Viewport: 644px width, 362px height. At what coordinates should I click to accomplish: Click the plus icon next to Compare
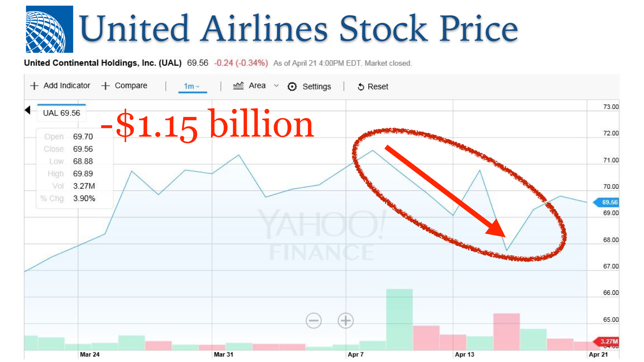pyautogui.click(x=106, y=86)
